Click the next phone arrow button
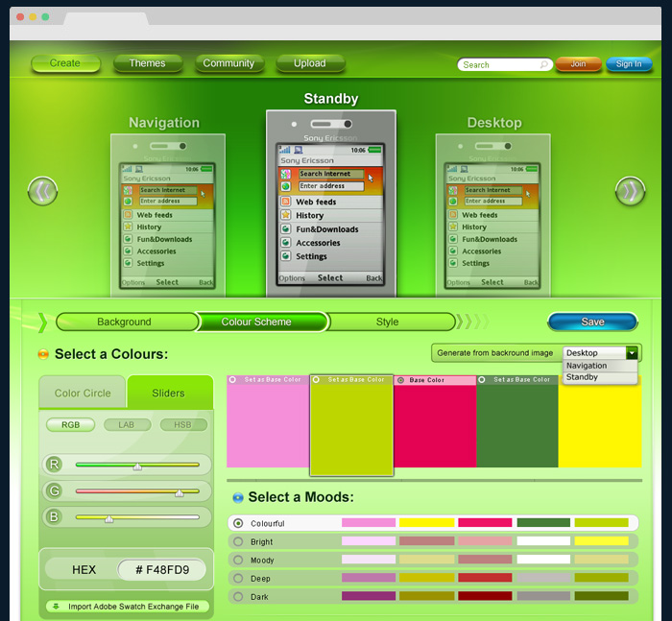The image size is (672, 621). pos(630,191)
